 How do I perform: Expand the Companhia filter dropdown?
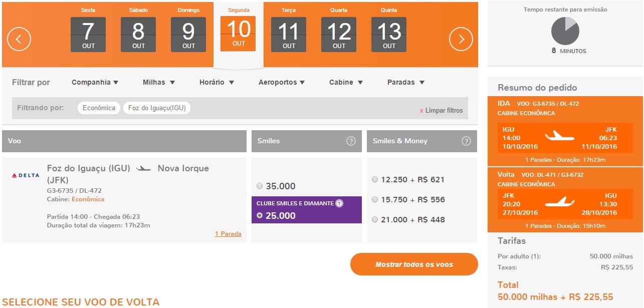click(x=95, y=82)
